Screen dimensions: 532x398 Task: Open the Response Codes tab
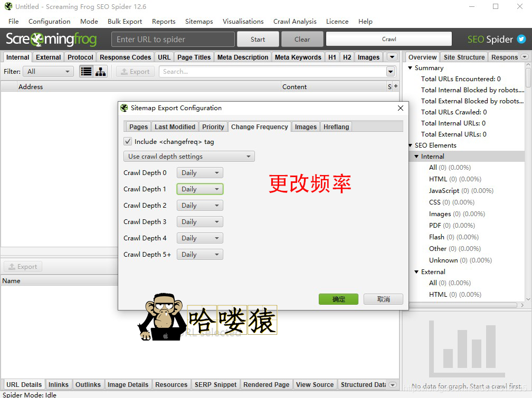tap(125, 57)
